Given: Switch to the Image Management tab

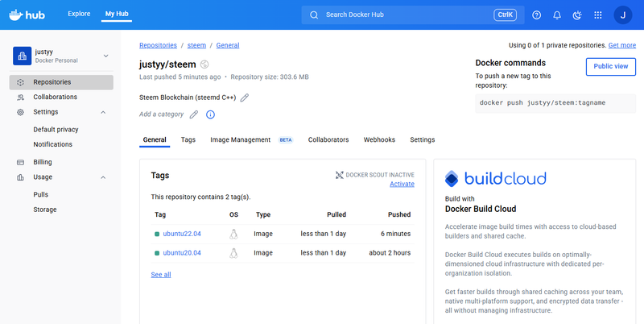Looking at the screenshot, I should (x=240, y=139).
